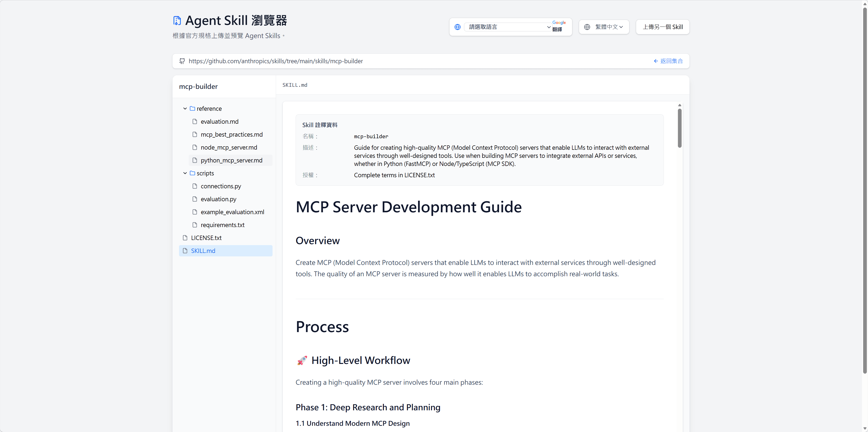The image size is (868, 432).
Task: Click the content pane vertical scrollbar thumb
Action: [x=680, y=128]
